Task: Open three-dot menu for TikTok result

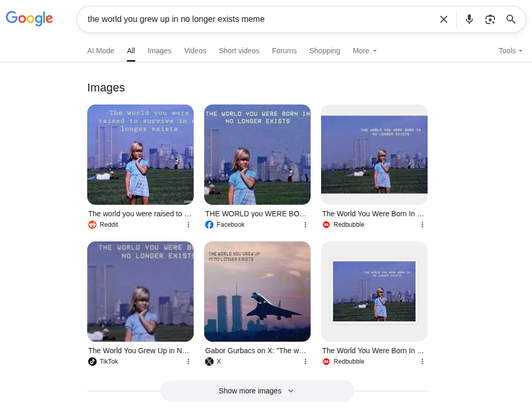Action: pyautogui.click(x=188, y=362)
